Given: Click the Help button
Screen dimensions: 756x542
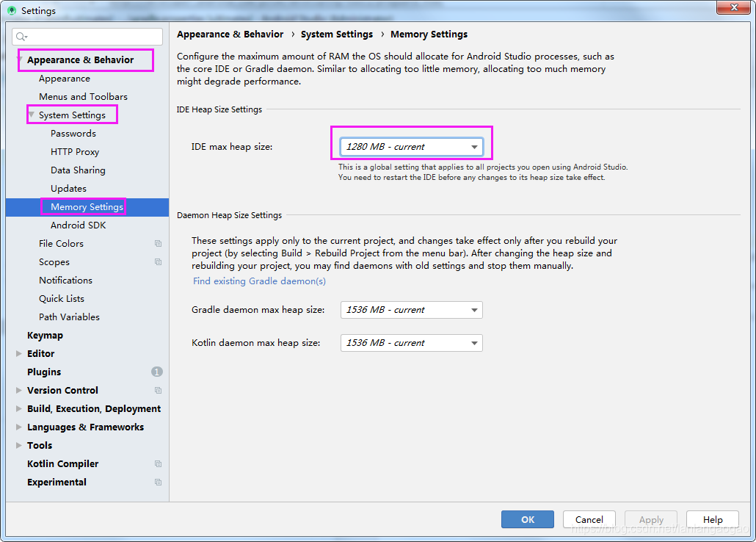Looking at the screenshot, I should pyautogui.click(x=713, y=519).
